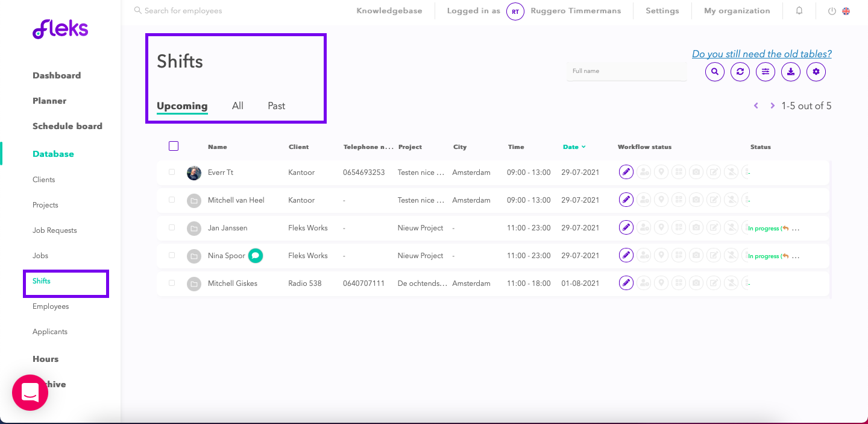Image resolution: width=868 pixels, height=424 pixels.
Task: Toggle the select-all checkbox in header
Action: 174,146
